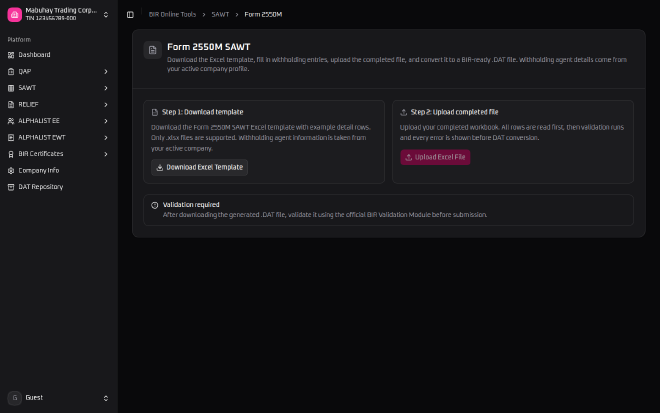The height and width of the screenshot is (413, 660).
Task: Expand the RELIEF menu chevron
Action: [106, 104]
